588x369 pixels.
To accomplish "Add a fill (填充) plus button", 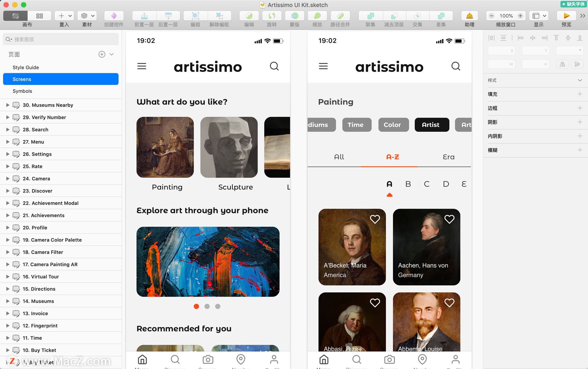I will click(x=580, y=94).
